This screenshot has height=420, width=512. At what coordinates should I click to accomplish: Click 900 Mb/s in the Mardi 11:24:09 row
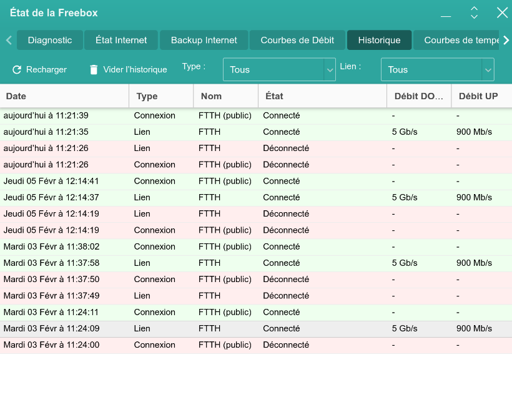tap(474, 329)
